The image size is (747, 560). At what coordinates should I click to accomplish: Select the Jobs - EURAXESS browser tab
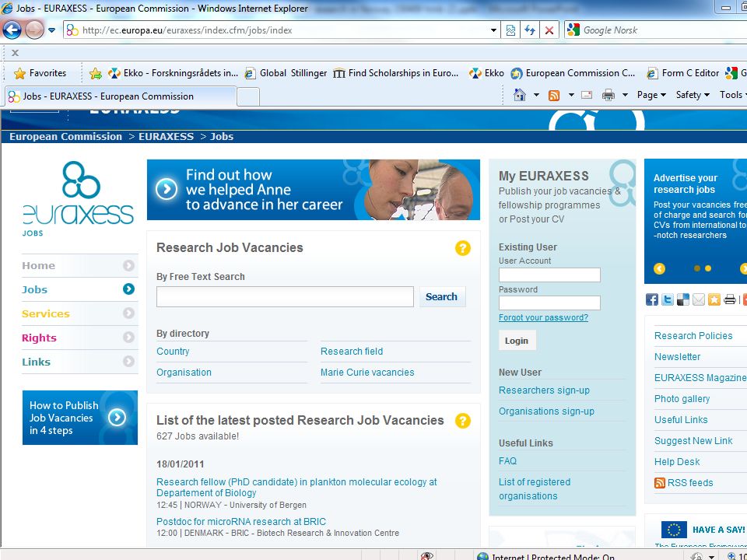121,96
